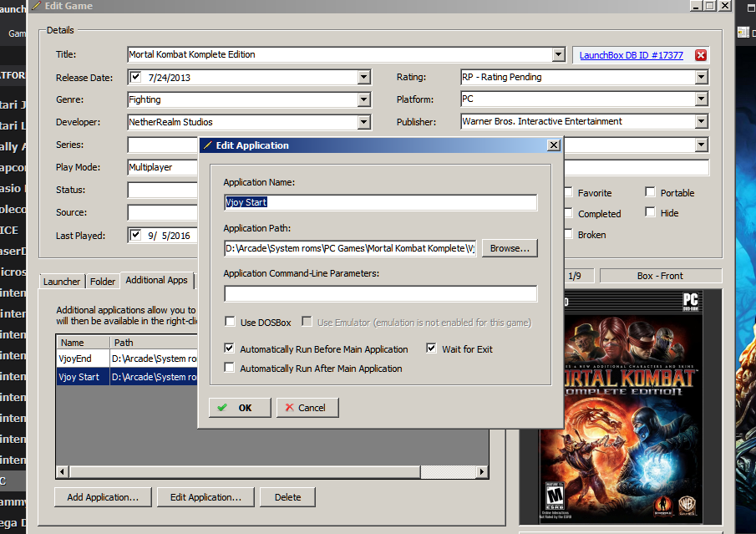Remove the LaunchBox DB ID red X icon
The height and width of the screenshot is (534, 756).
[701, 55]
